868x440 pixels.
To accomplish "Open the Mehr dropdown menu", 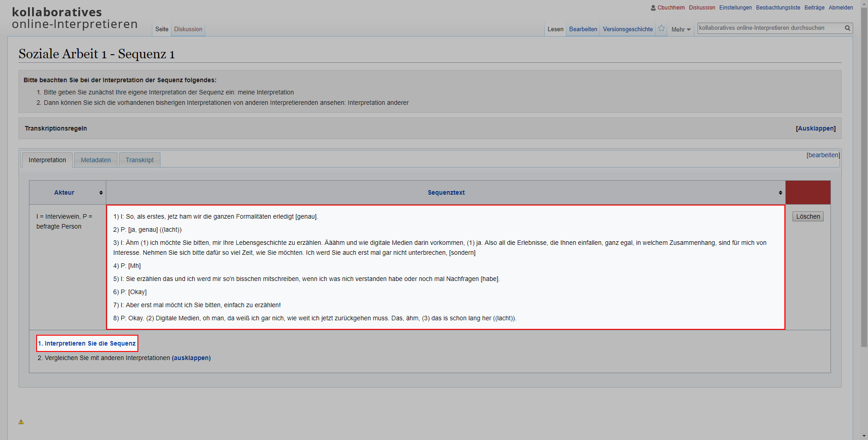I will (680, 29).
